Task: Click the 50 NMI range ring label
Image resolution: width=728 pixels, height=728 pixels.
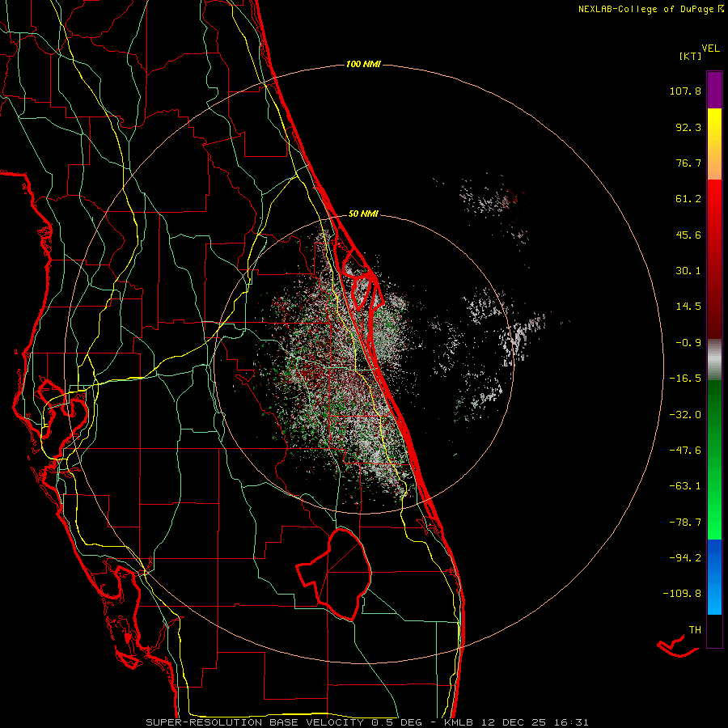Action: click(x=363, y=214)
